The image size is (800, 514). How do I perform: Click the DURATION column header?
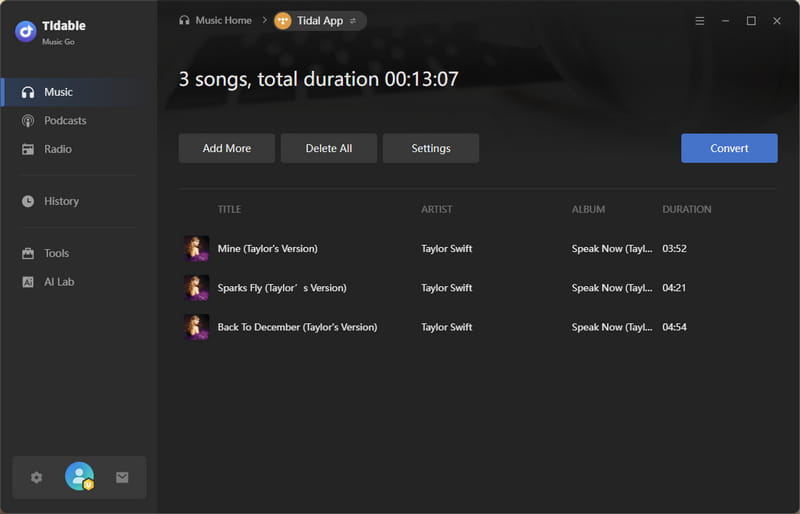click(x=687, y=209)
